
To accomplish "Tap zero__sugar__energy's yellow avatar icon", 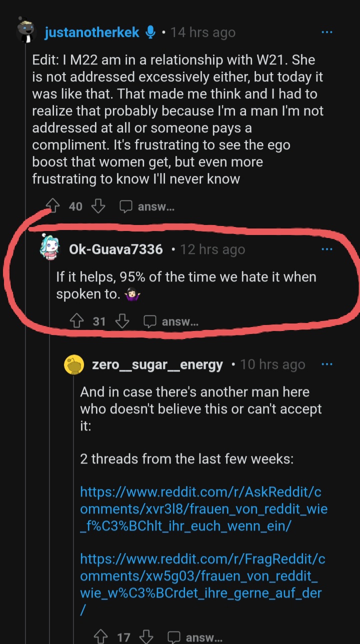I will click(x=74, y=364).
